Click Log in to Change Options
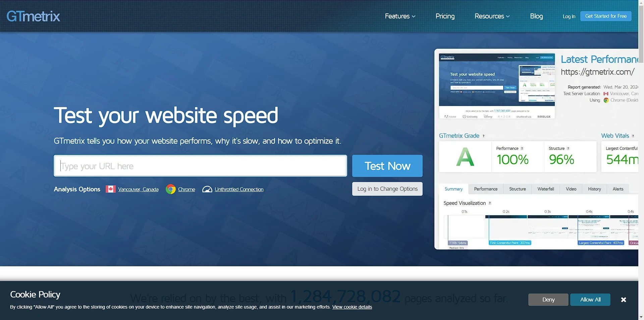Viewport: 644px width, 320px height. point(387,189)
